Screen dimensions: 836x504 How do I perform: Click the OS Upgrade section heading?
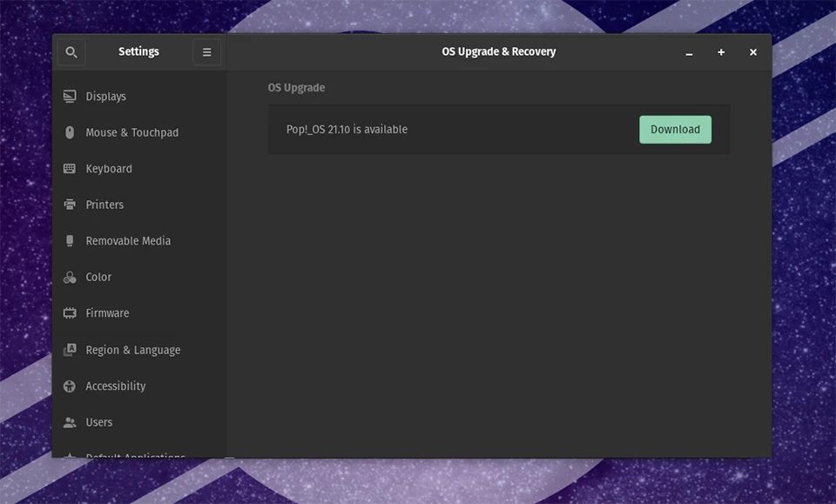pyautogui.click(x=296, y=88)
